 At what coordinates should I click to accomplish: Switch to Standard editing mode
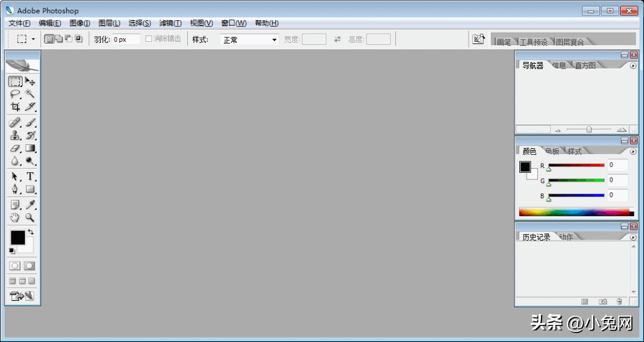pos(15,266)
